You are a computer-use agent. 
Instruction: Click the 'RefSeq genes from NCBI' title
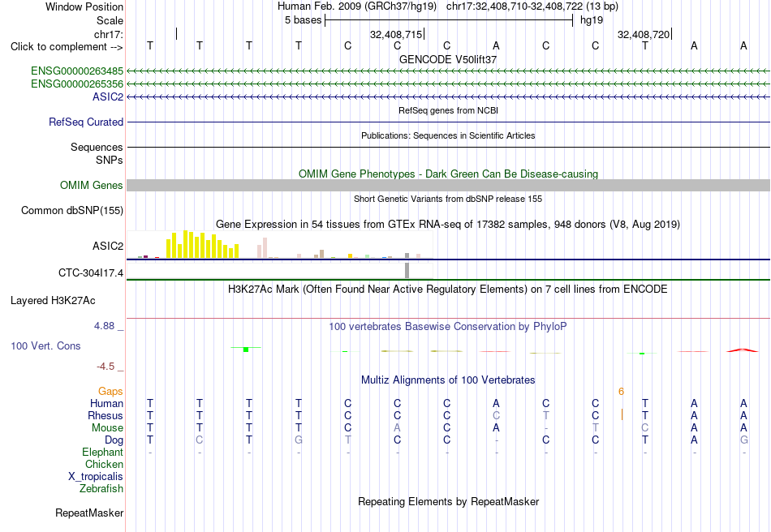pyautogui.click(x=448, y=110)
